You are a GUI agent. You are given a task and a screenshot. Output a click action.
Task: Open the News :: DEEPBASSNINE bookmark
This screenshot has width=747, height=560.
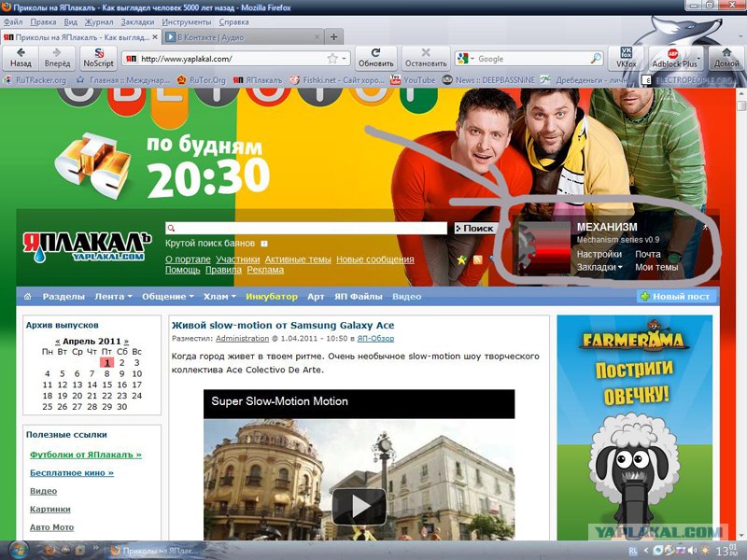[x=488, y=80]
